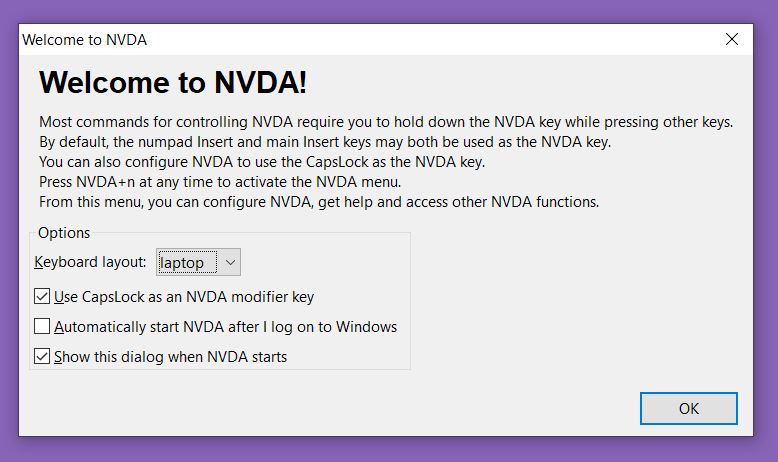Tick the Automatically start NVDA checkbox box

tap(42, 326)
